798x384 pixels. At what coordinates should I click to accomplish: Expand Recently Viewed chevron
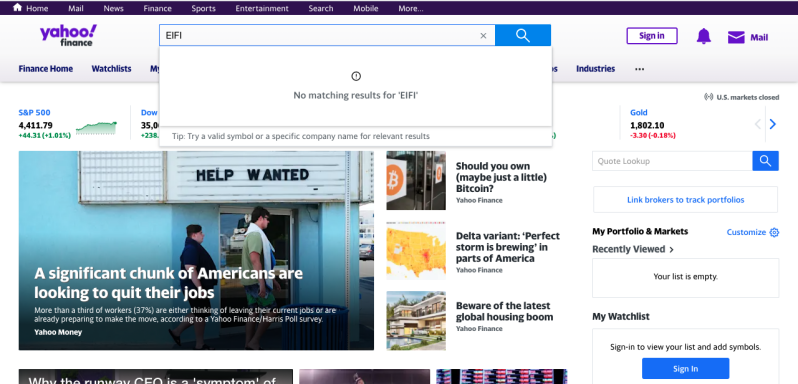tap(671, 249)
